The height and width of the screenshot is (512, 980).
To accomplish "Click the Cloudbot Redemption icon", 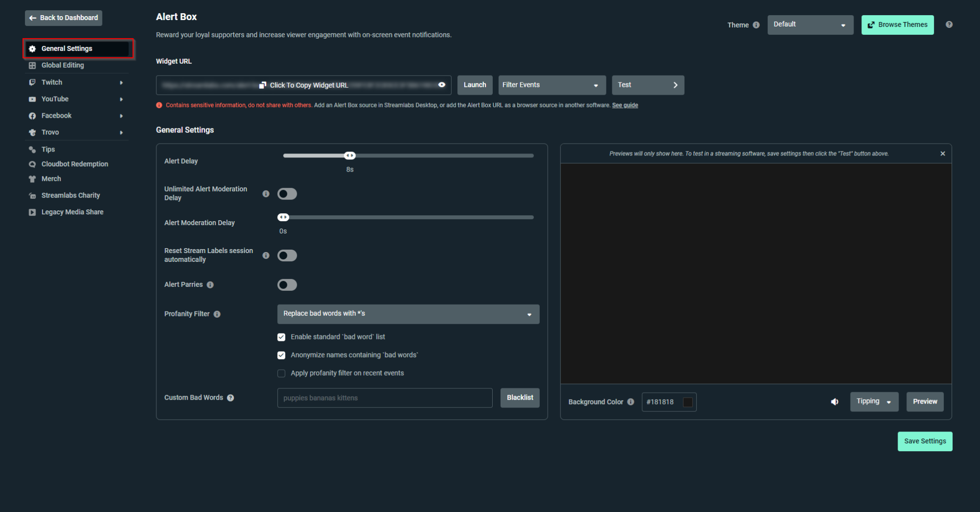I will pos(32,164).
